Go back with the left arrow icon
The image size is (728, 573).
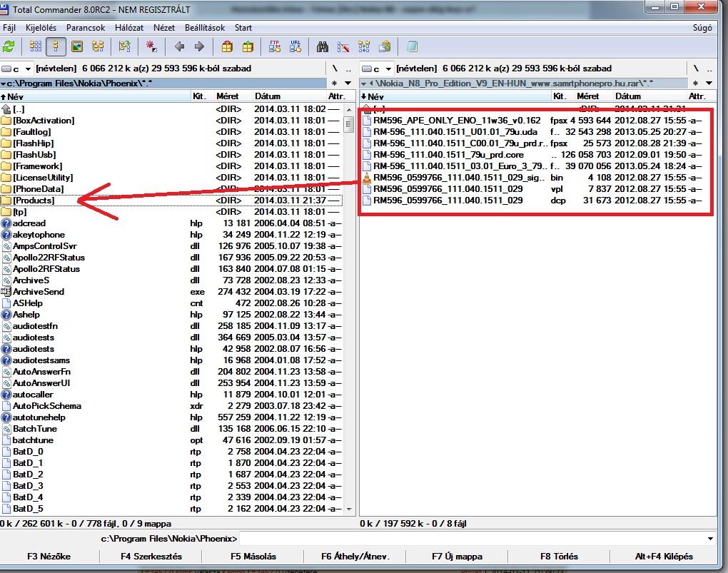(179, 46)
